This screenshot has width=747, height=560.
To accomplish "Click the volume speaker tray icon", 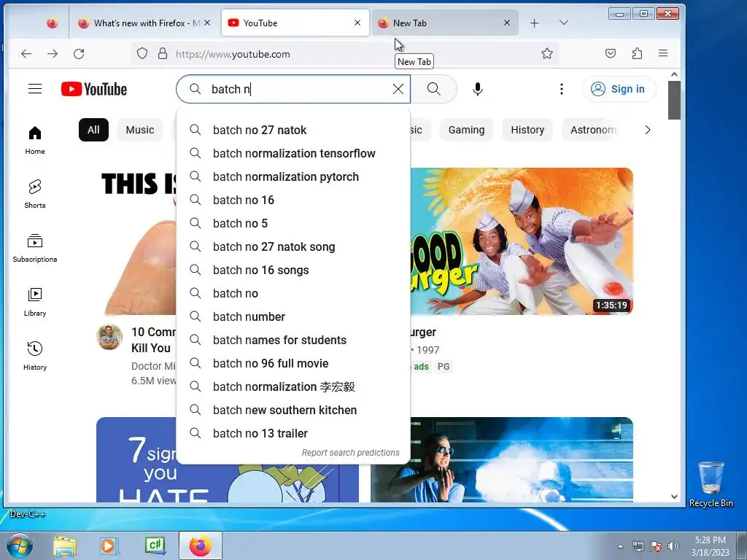I will coord(673,546).
